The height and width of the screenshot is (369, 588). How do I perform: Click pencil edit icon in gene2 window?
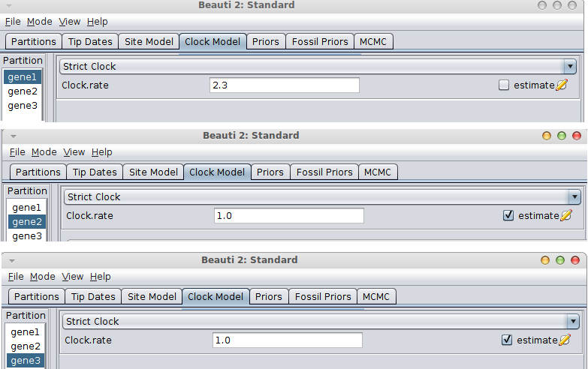point(566,215)
